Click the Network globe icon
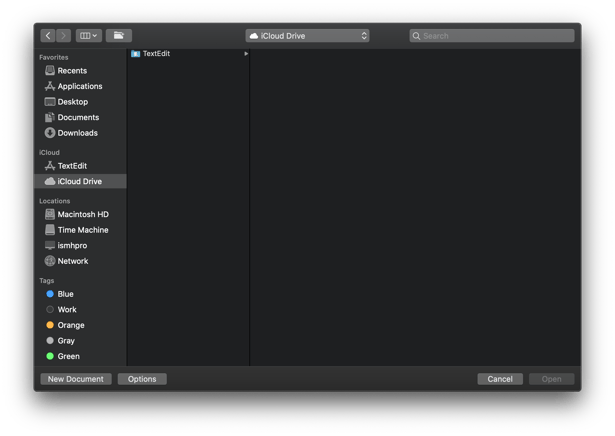This screenshot has height=436, width=615. [x=50, y=261]
